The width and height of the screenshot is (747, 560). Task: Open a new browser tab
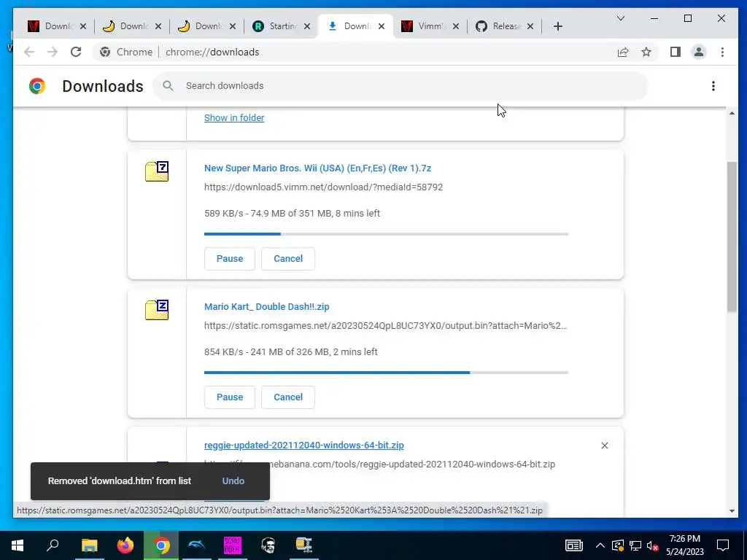558,26
